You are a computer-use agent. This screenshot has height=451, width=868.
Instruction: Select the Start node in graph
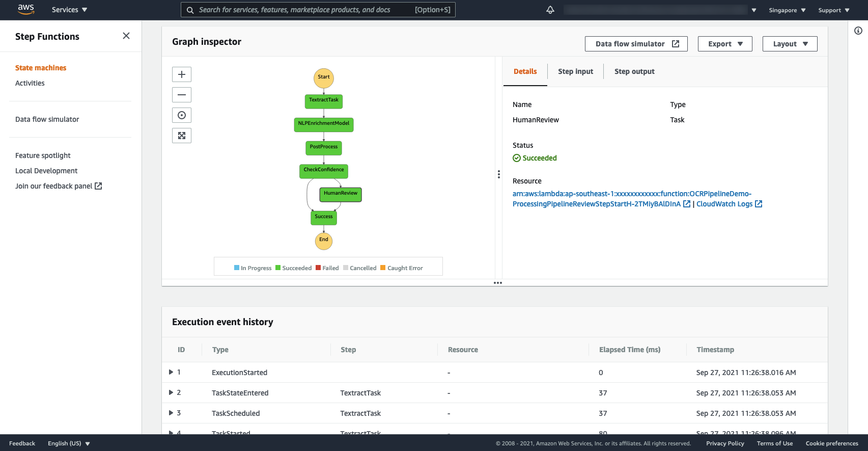pyautogui.click(x=324, y=78)
